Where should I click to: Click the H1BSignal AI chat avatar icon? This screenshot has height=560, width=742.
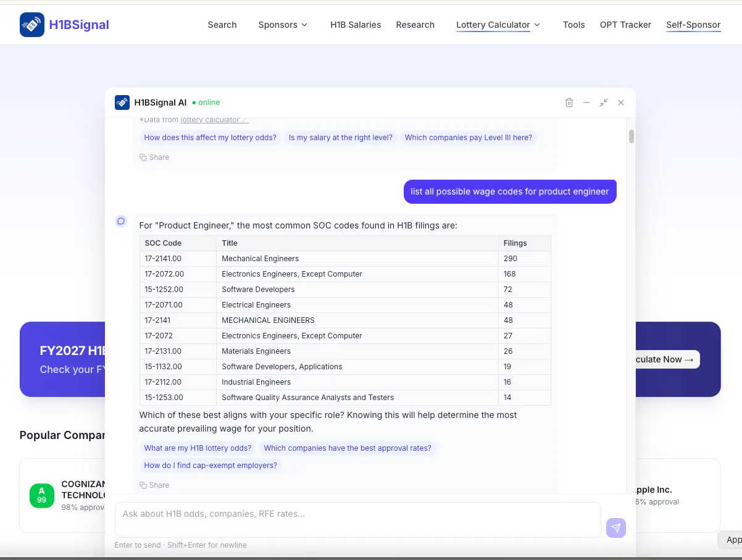point(122,102)
